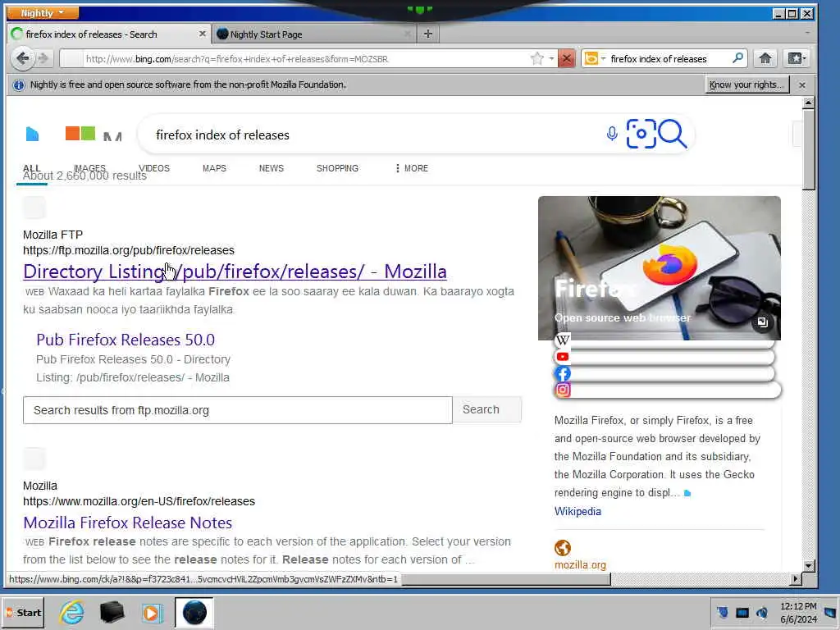840x630 pixels.
Task: Click the Firefox phone image thumbnail
Action: point(659,268)
